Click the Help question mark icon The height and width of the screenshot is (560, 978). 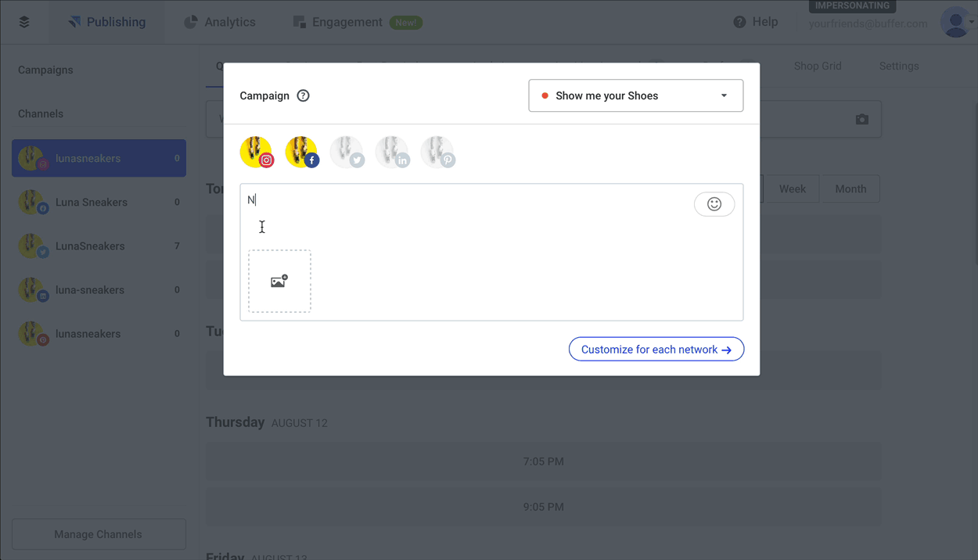739,22
